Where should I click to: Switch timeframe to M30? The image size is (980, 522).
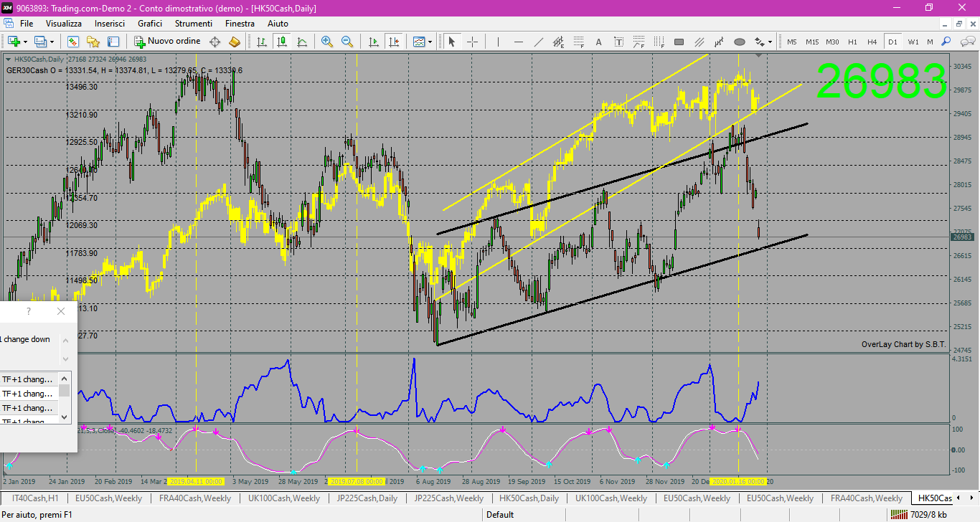pyautogui.click(x=832, y=42)
